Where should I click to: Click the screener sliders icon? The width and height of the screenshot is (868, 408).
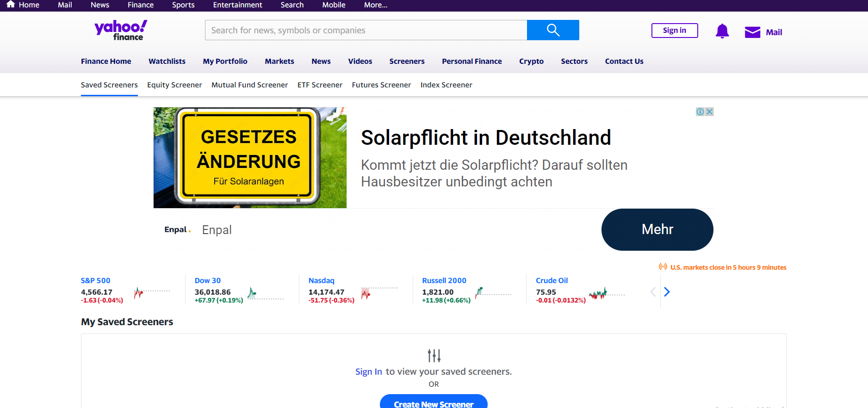(434, 355)
